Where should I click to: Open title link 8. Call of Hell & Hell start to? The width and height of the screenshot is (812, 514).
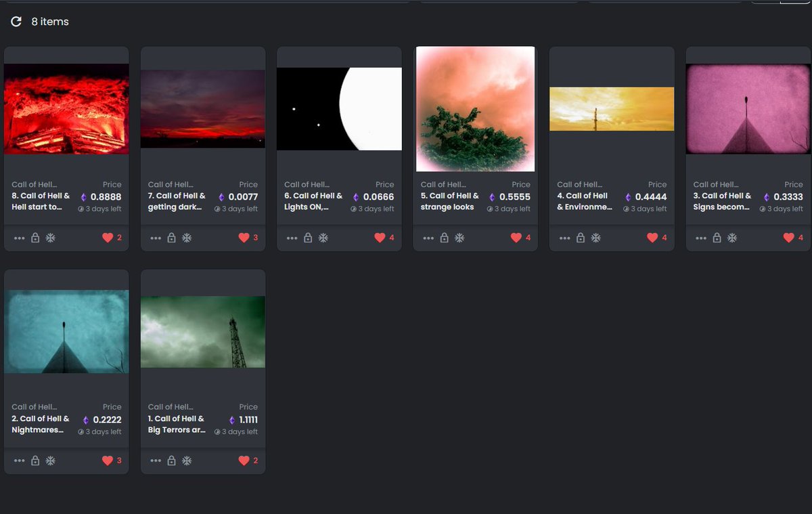pyautogui.click(x=41, y=202)
